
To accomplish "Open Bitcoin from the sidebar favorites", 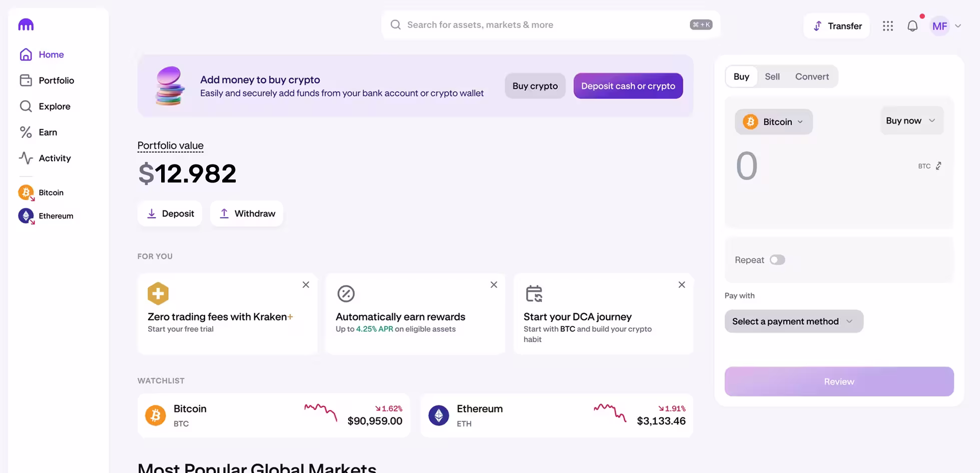I will (x=41, y=192).
